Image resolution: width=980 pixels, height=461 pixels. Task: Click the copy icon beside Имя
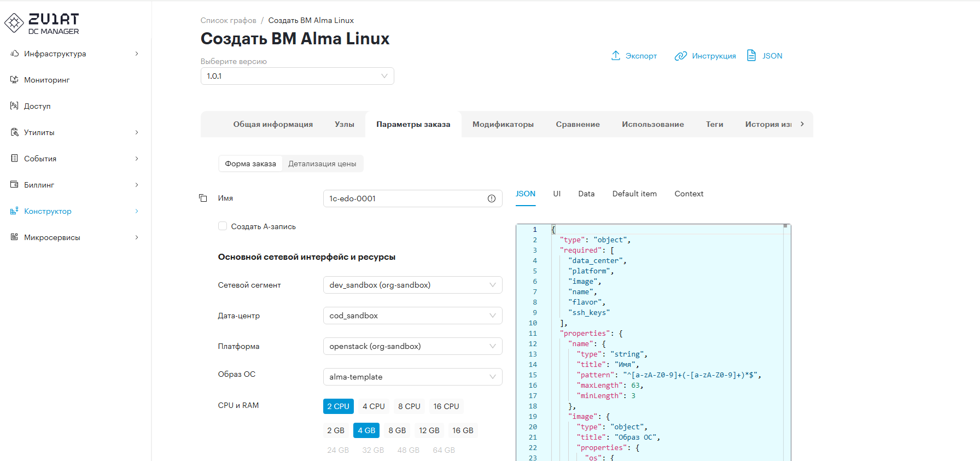click(203, 198)
